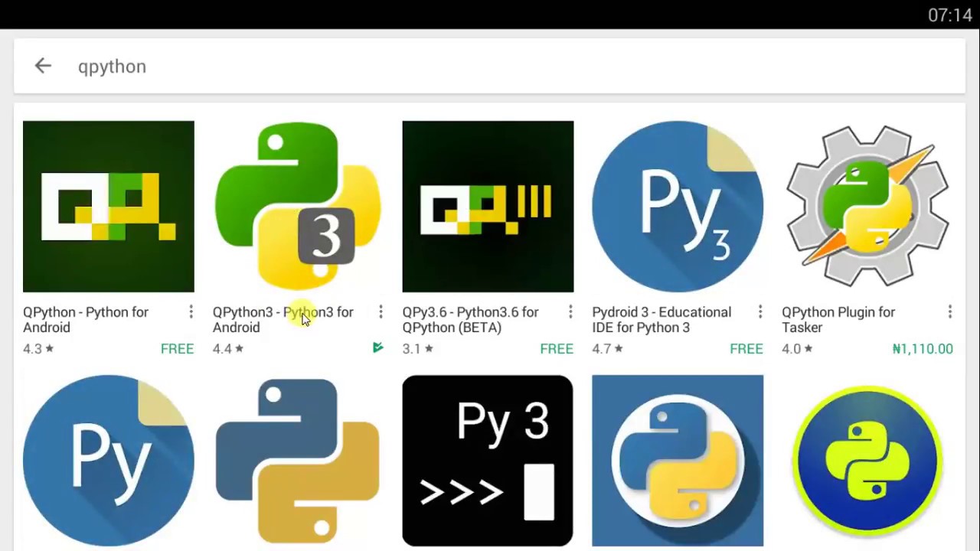Viewport: 980px width, 551px height.
Task: Open overflow menu for Pydroid 3
Action: click(760, 312)
